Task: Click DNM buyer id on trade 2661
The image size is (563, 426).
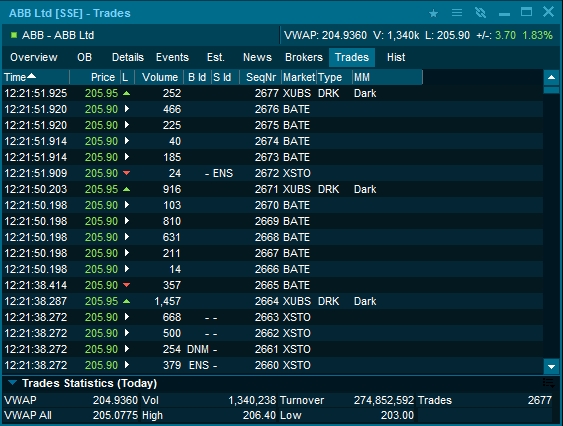Action: coord(198,349)
